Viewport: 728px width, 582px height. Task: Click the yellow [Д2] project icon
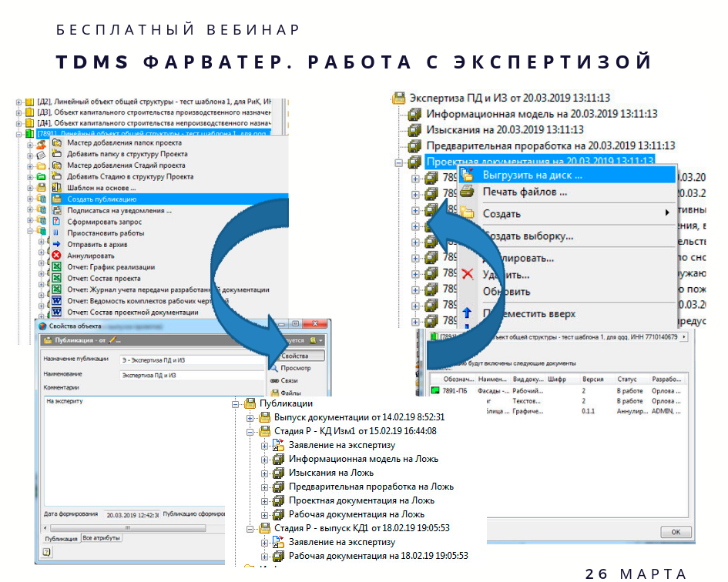(30, 102)
